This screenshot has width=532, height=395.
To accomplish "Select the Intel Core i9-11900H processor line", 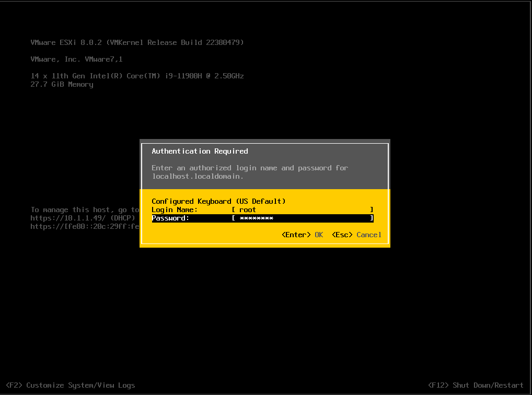I will [x=137, y=76].
